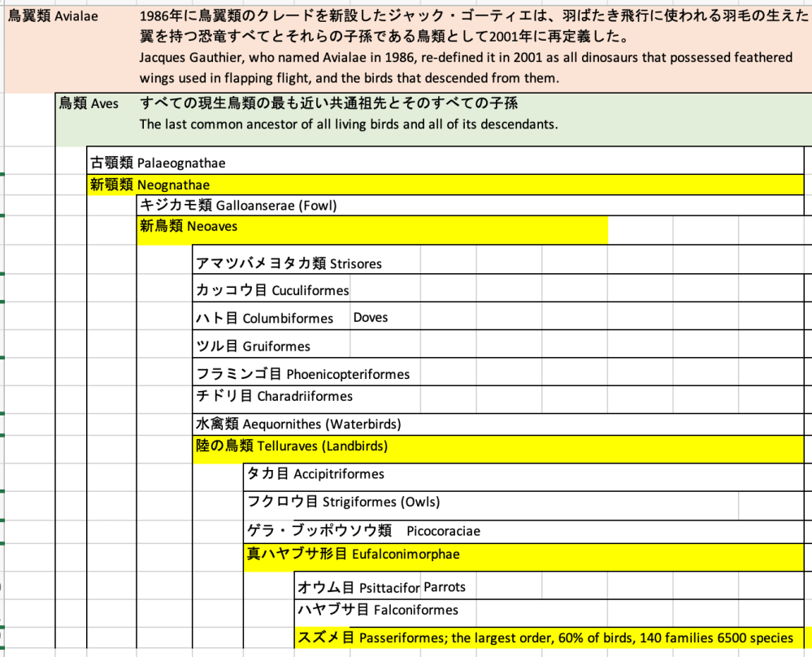
Task: Click the チドリ目 Charadriiformes cell
Action: 274,396
